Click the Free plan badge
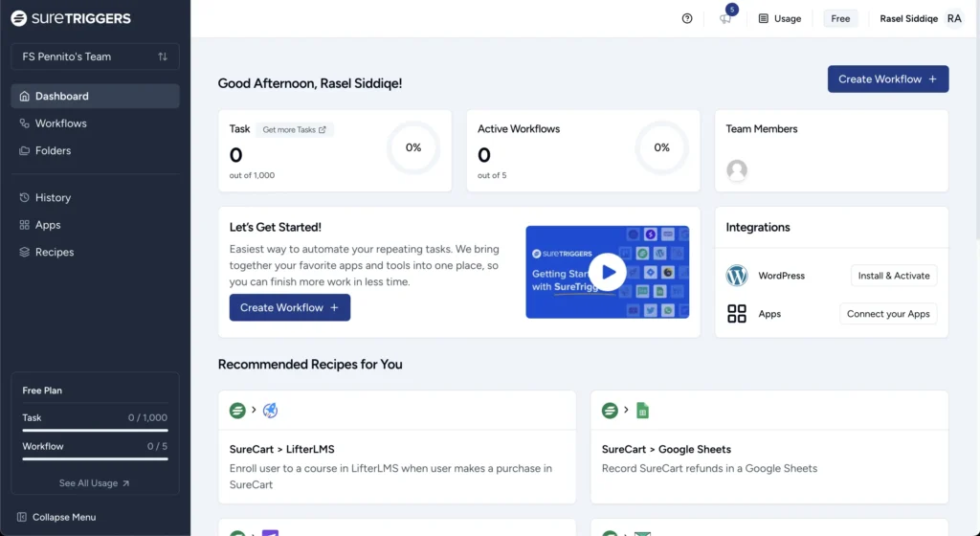Screen dimensions: 980x536 pyautogui.click(x=840, y=19)
